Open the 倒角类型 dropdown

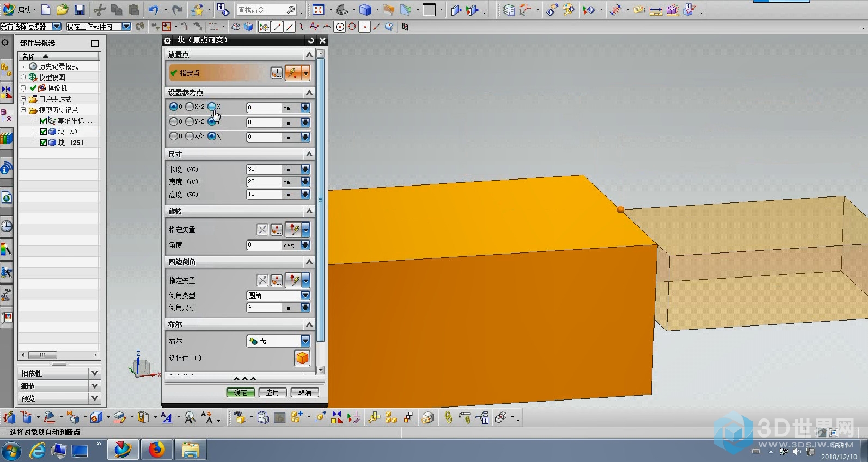(305, 295)
